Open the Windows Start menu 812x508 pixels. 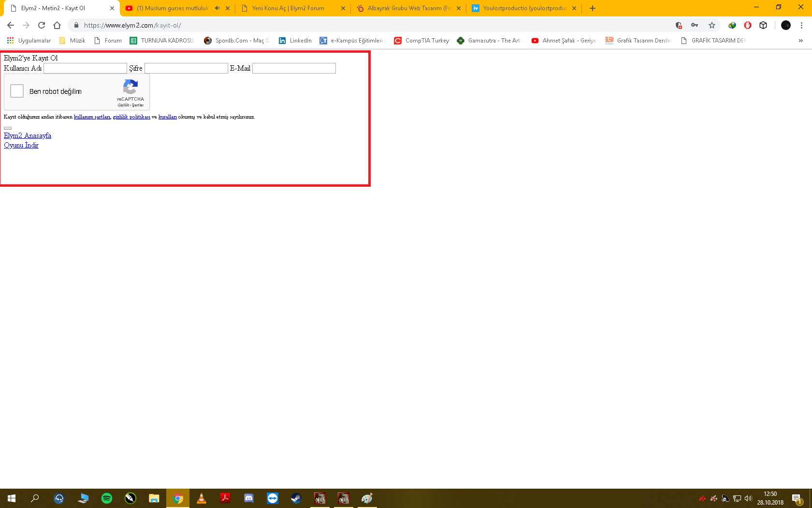click(12, 498)
